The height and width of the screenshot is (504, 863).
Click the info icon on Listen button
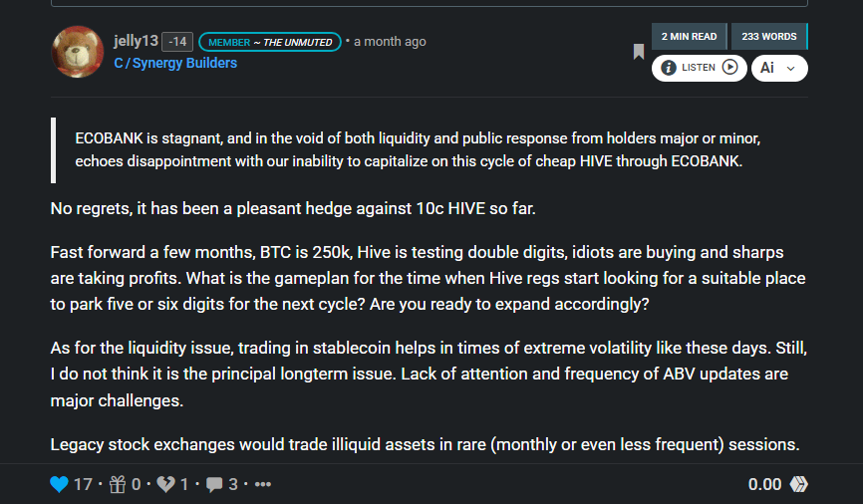click(x=668, y=68)
